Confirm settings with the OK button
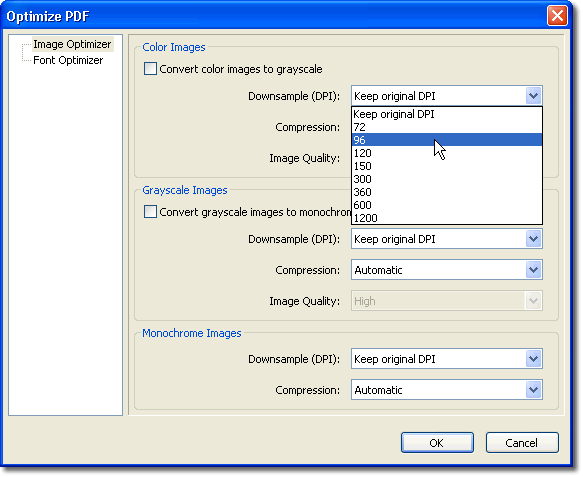Screen dimensions: 583x477 (437, 443)
